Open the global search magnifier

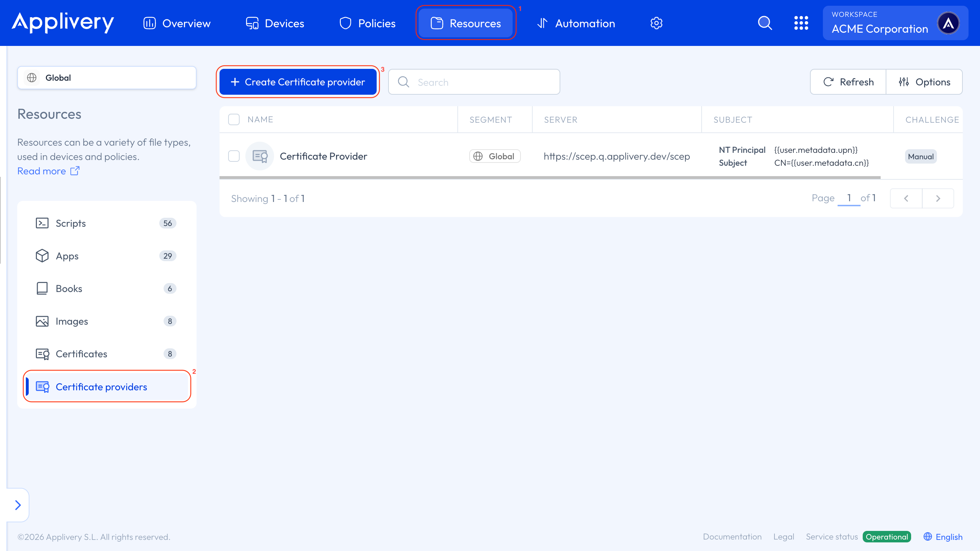(x=765, y=23)
